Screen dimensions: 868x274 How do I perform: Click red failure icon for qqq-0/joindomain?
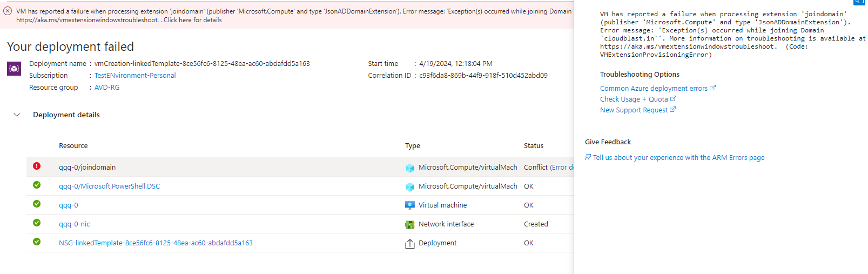click(x=37, y=166)
